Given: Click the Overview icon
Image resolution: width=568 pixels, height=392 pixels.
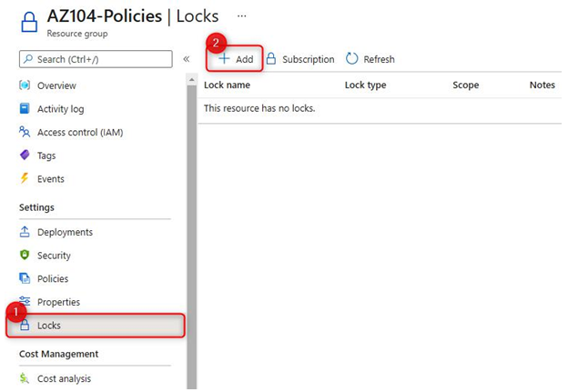Looking at the screenshot, I should coord(25,85).
